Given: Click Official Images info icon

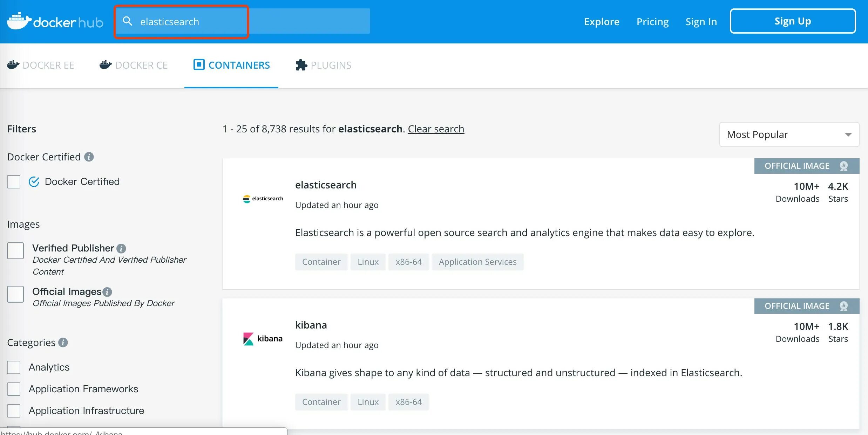Looking at the screenshot, I should [x=108, y=292].
